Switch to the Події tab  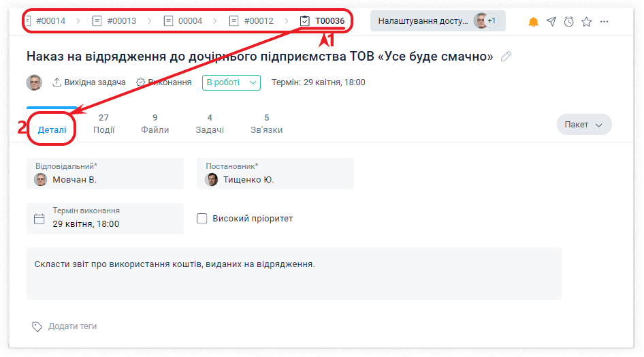point(103,124)
